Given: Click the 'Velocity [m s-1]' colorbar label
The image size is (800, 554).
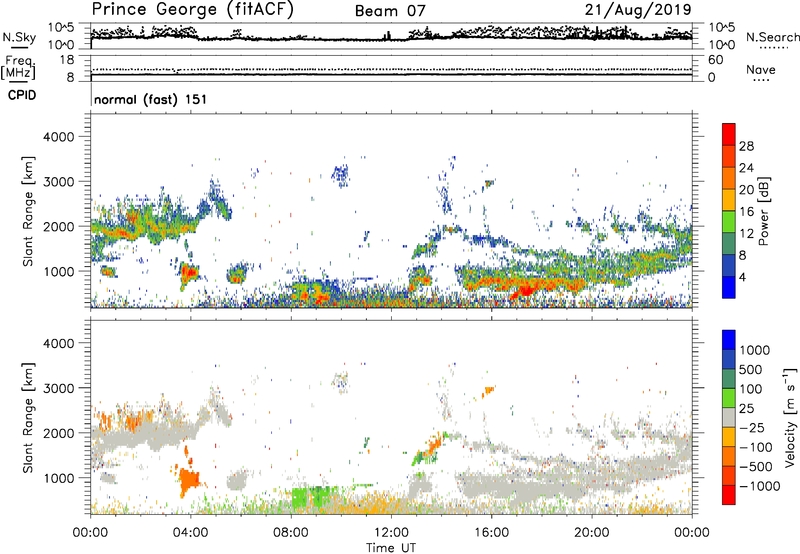Looking at the screenshot, I should click(x=790, y=417).
